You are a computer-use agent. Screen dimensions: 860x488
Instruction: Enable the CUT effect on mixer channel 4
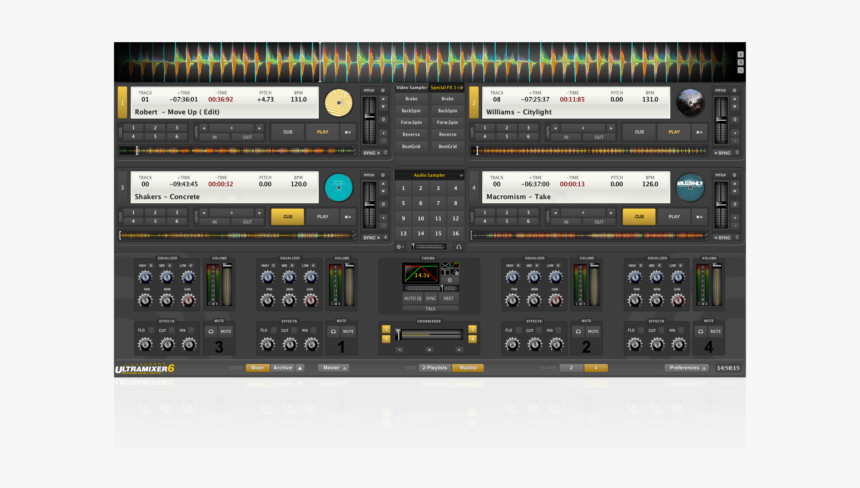661,330
